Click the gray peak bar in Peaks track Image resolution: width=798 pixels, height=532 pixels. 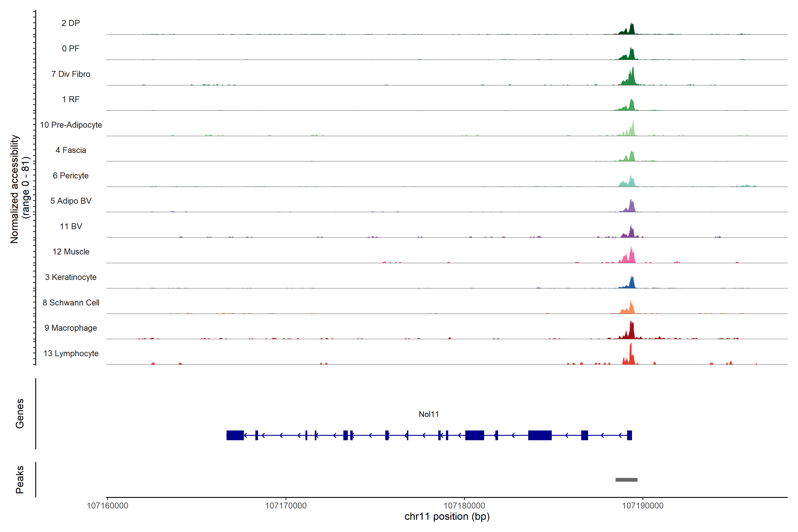[626, 480]
